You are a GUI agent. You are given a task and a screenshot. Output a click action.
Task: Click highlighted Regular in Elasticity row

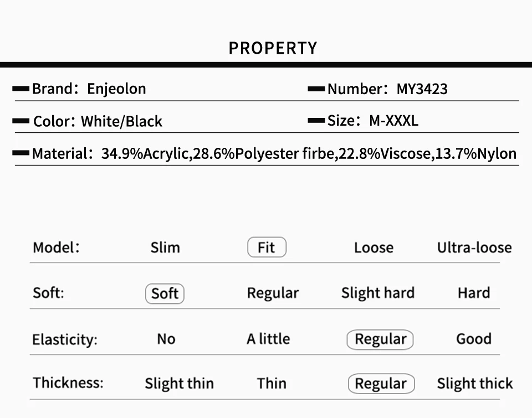(380, 339)
